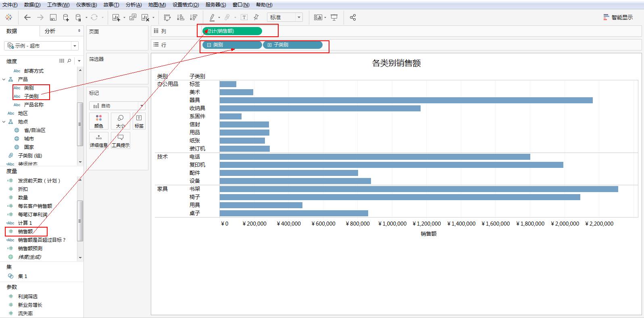Click the highlight pen icon
Screen dimensions: 644x318
point(212,17)
